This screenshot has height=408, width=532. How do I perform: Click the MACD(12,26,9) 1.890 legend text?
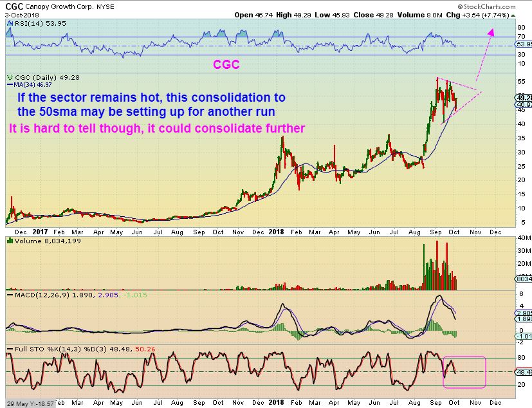click(53, 295)
